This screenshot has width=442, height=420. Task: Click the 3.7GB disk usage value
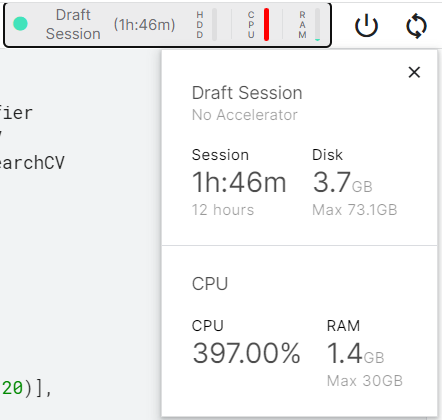tap(342, 183)
